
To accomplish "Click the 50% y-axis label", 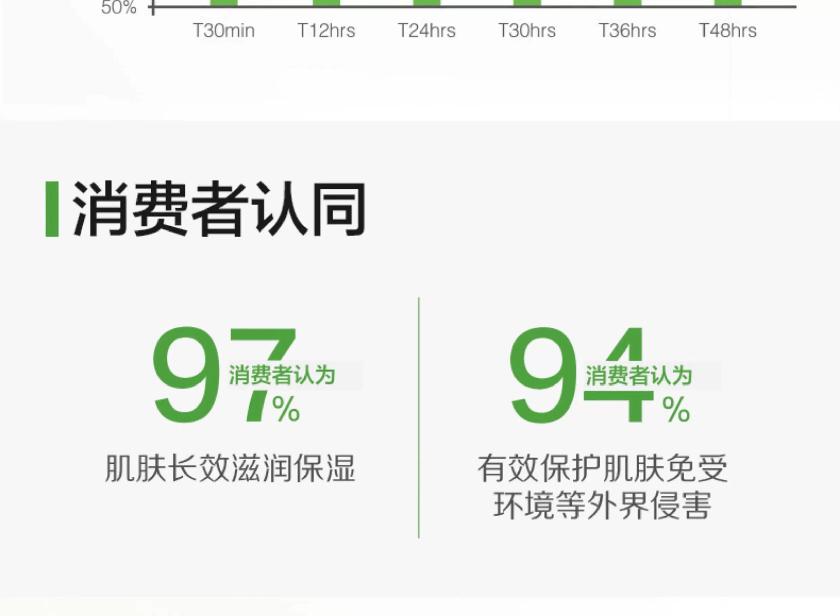I will click(119, 7).
